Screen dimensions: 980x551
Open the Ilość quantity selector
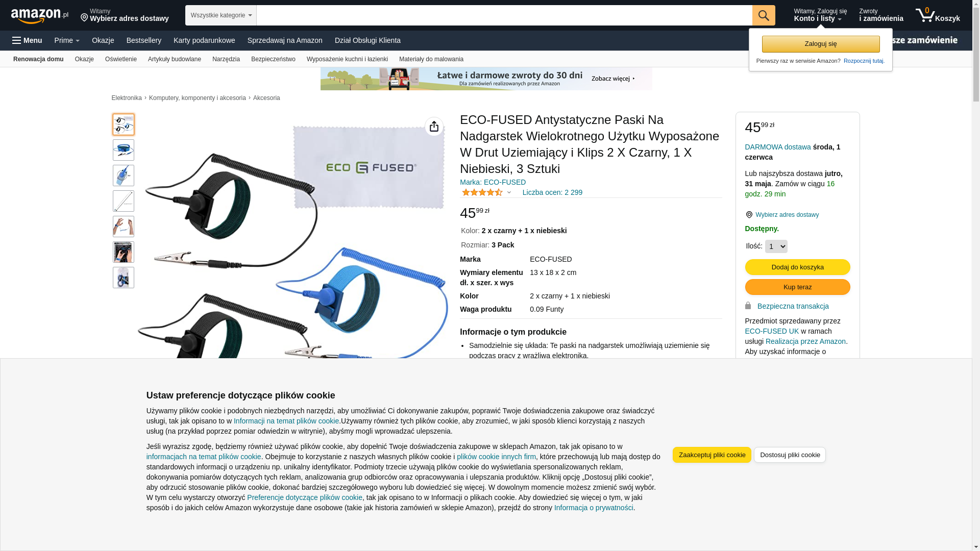(x=776, y=246)
